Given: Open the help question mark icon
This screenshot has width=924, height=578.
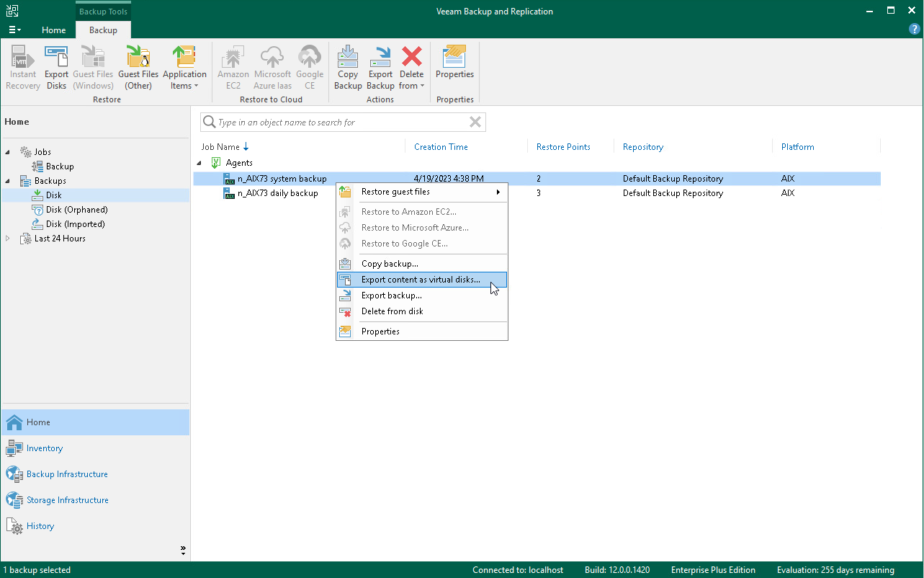Looking at the screenshot, I should coord(914,30).
